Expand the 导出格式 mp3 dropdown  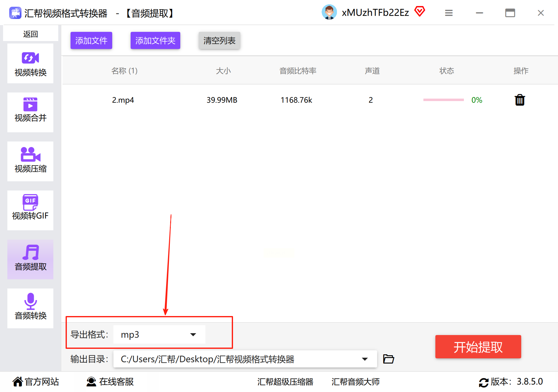pos(159,334)
